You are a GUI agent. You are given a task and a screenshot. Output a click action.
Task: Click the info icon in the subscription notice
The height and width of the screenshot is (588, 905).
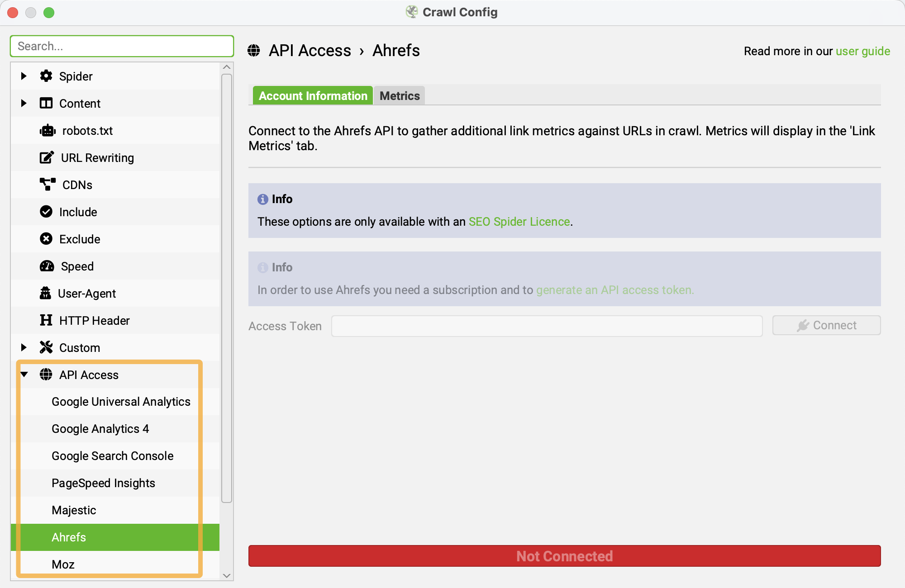click(x=263, y=267)
